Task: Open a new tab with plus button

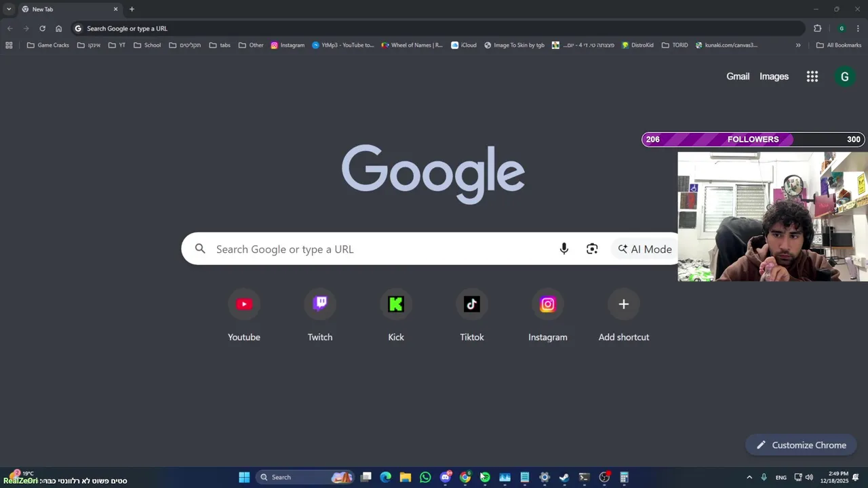Action: click(132, 9)
